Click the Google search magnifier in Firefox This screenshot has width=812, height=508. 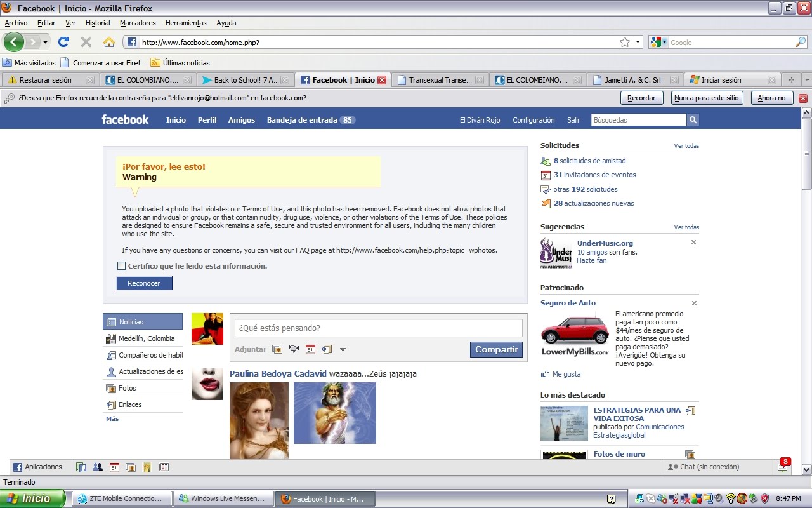click(x=801, y=42)
